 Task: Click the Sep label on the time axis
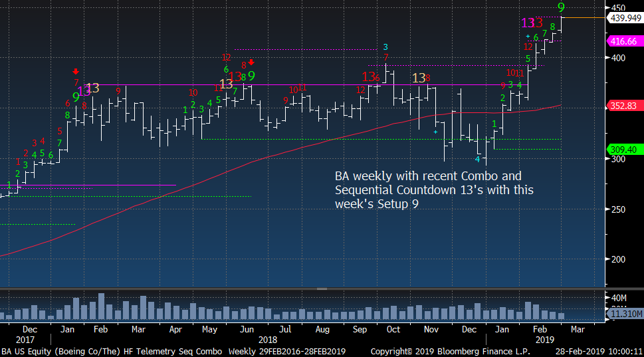tap(360, 330)
